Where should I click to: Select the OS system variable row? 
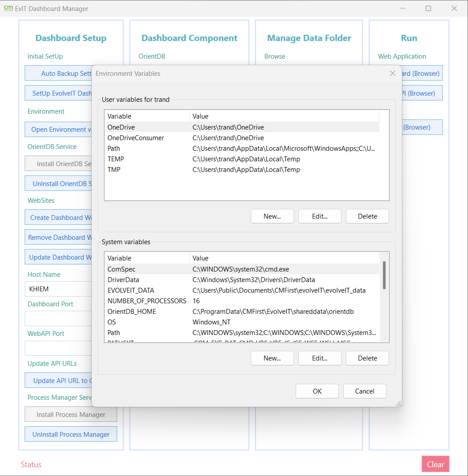(x=242, y=322)
